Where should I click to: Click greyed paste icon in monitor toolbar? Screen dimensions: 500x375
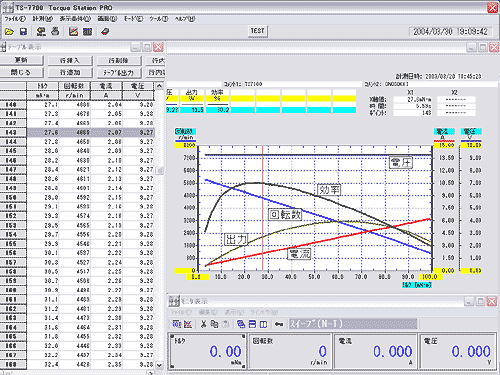coord(225,324)
